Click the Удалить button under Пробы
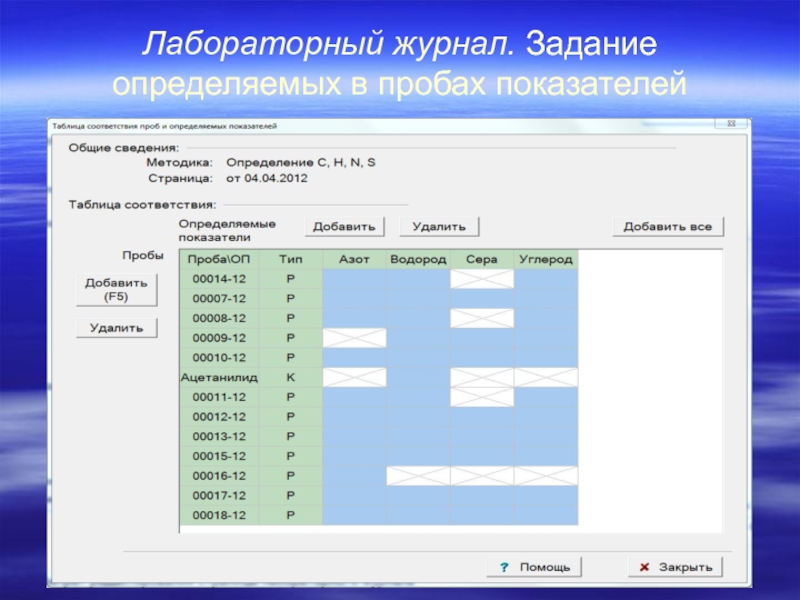This screenshot has height=600, width=800. pos(116,328)
